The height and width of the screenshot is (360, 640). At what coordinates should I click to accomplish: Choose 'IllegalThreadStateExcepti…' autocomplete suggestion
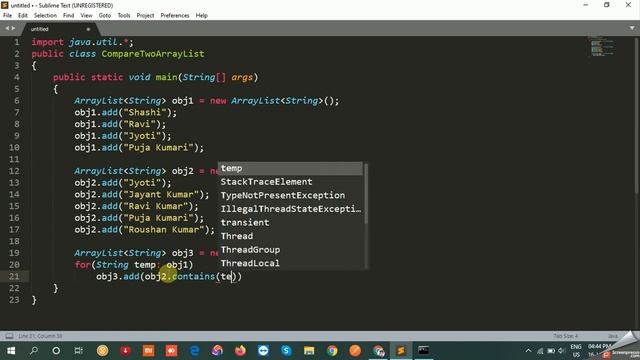tap(290, 209)
